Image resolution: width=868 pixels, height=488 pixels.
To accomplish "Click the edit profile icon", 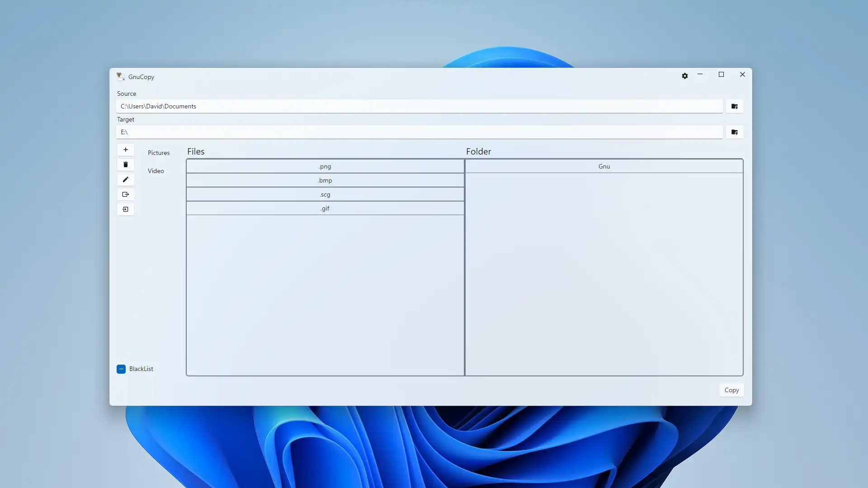I will pos(125,179).
